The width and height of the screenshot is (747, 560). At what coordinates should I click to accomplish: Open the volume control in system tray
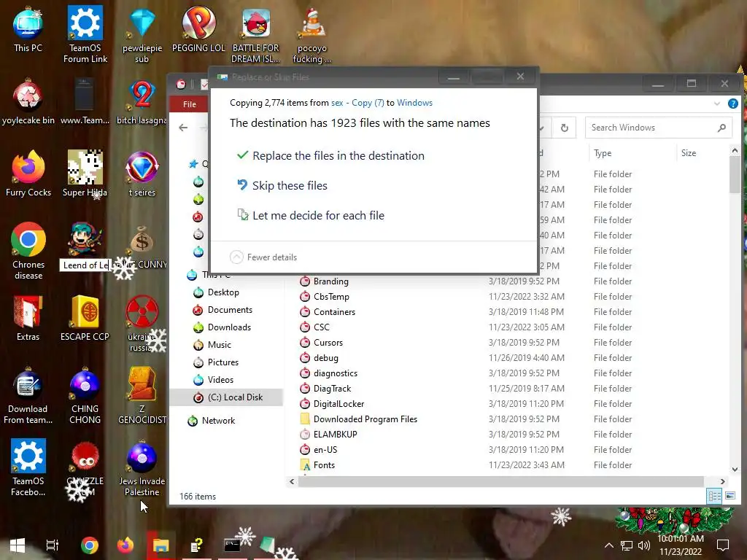click(x=643, y=545)
